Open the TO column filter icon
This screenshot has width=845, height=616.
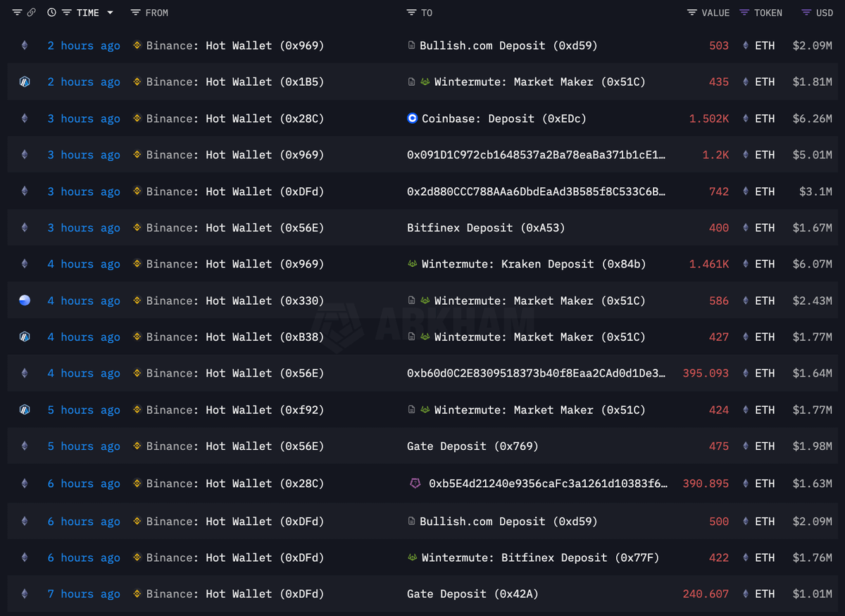point(412,13)
